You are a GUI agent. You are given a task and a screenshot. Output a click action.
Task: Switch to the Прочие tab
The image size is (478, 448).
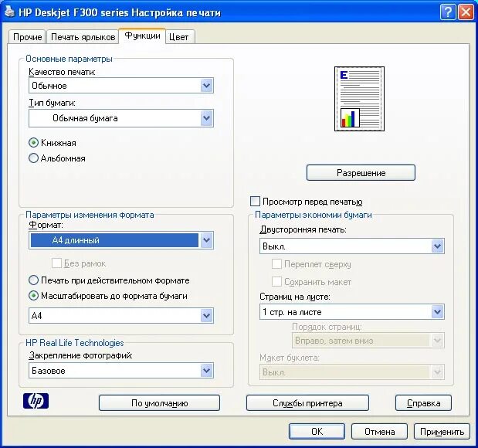pyautogui.click(x=28, y=37)
